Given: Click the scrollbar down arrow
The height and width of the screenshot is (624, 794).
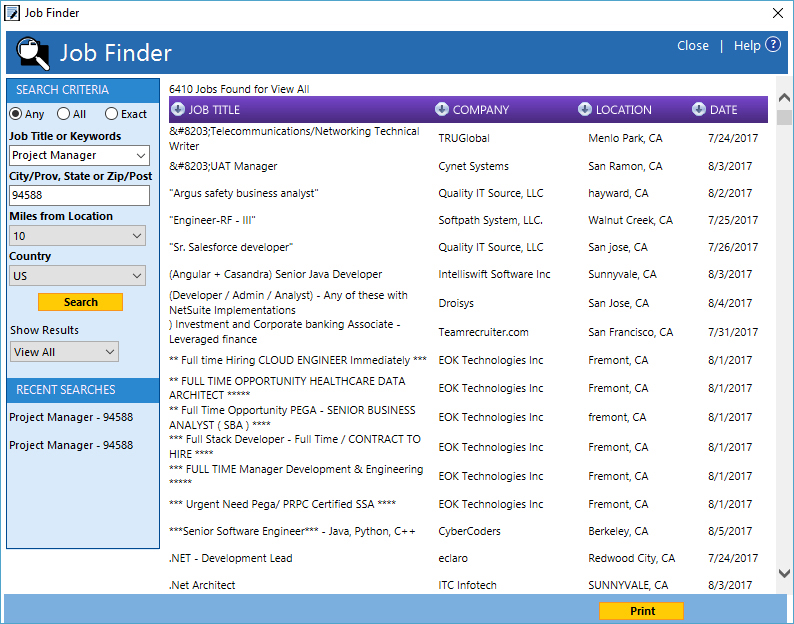Looking at the screenshot, I should click(x=784, y=573).
